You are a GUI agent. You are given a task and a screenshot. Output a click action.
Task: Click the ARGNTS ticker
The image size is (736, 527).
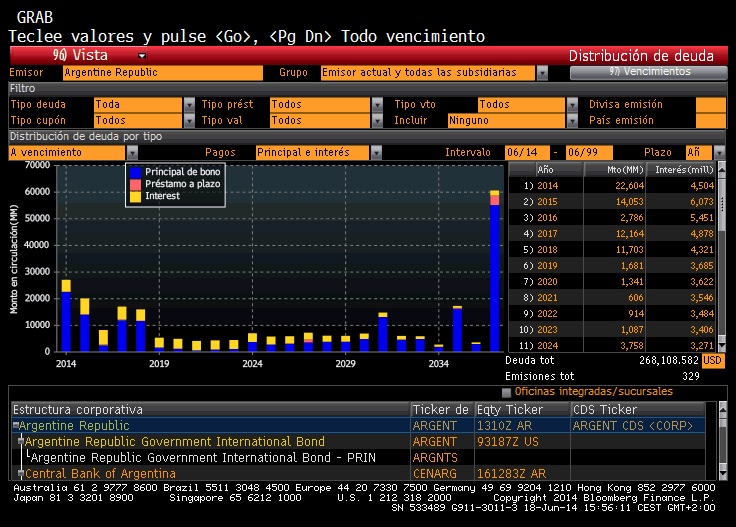[435, 458]
